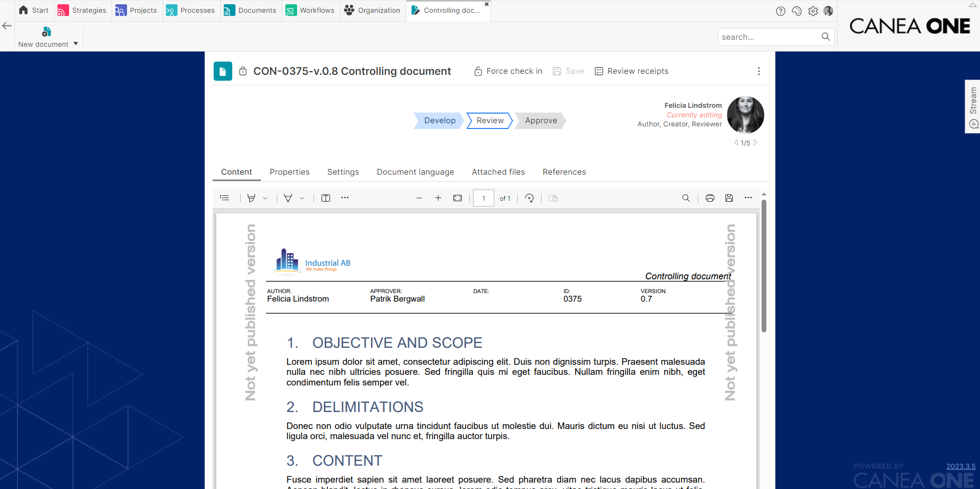Select the add text tool

(x=326, y=198)
